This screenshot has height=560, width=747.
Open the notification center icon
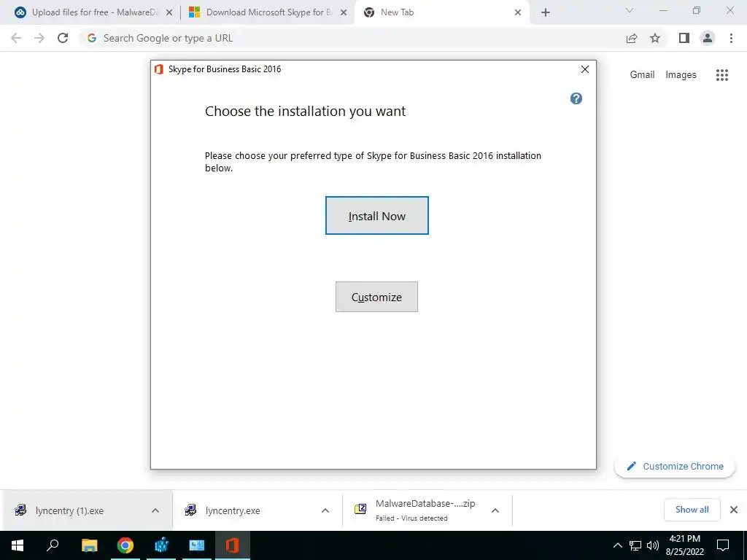(723, 545)
